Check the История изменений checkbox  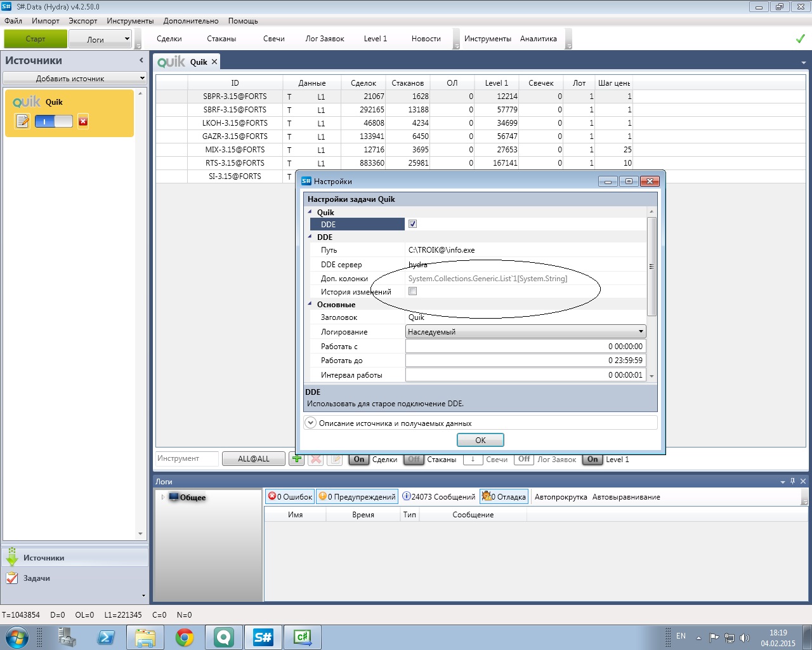[x=413, y=291]
